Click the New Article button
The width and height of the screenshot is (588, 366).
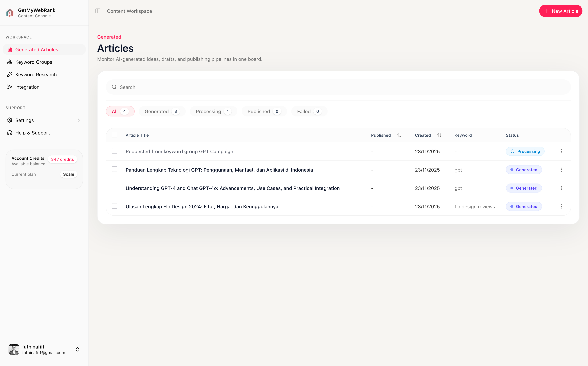(560, 11)
